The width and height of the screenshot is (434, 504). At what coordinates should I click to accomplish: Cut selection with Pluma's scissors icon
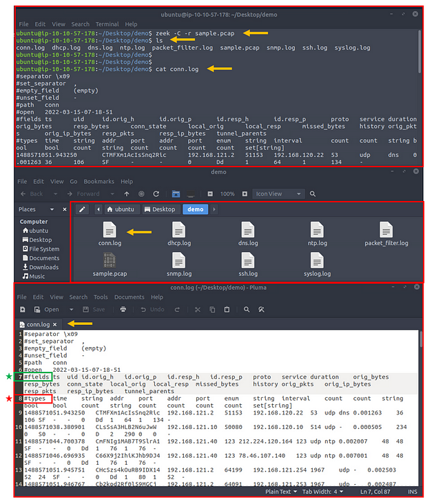tap(198, 309)
